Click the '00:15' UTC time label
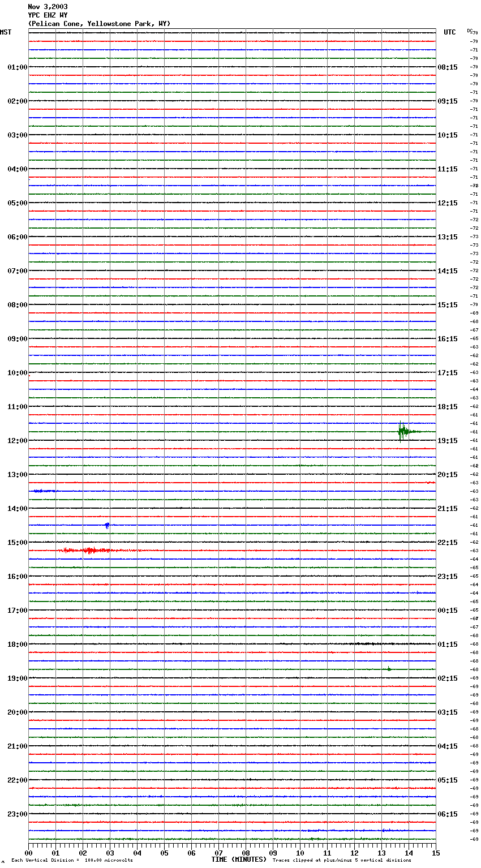The height and width of the screenshot is (868, 481). 448,611
